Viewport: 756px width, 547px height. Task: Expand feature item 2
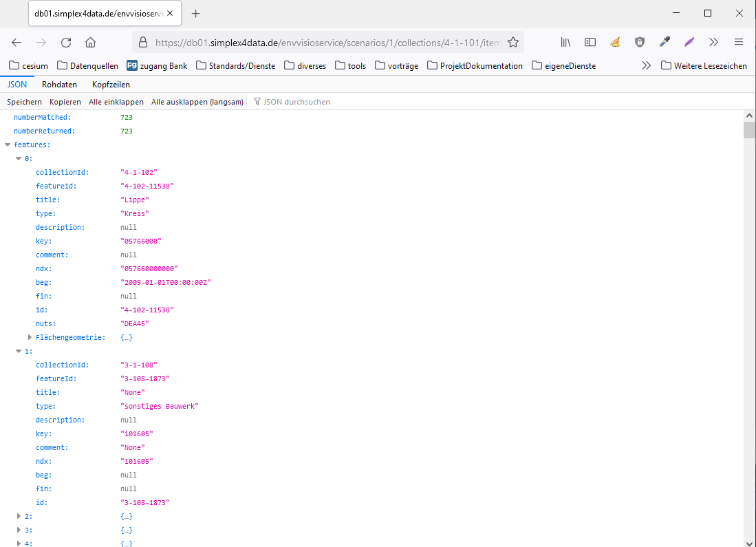19,516
